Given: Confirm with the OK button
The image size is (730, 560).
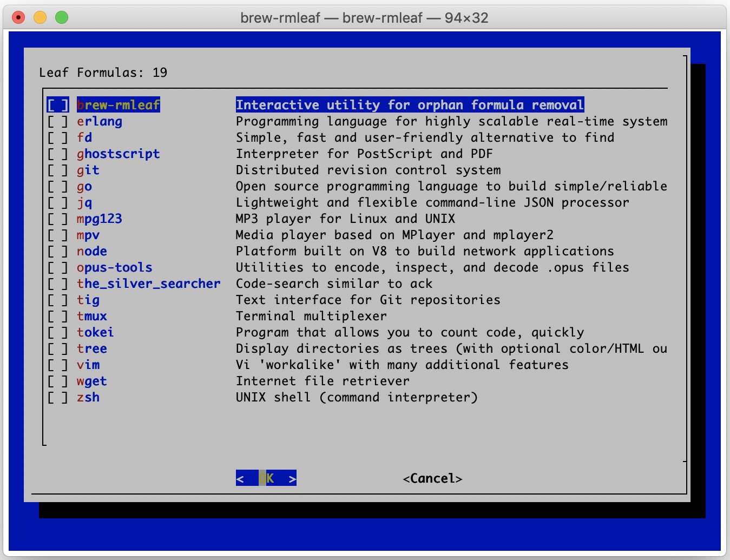Looking at the screenshot, I should pyautogui.click(x=266, y=478).
